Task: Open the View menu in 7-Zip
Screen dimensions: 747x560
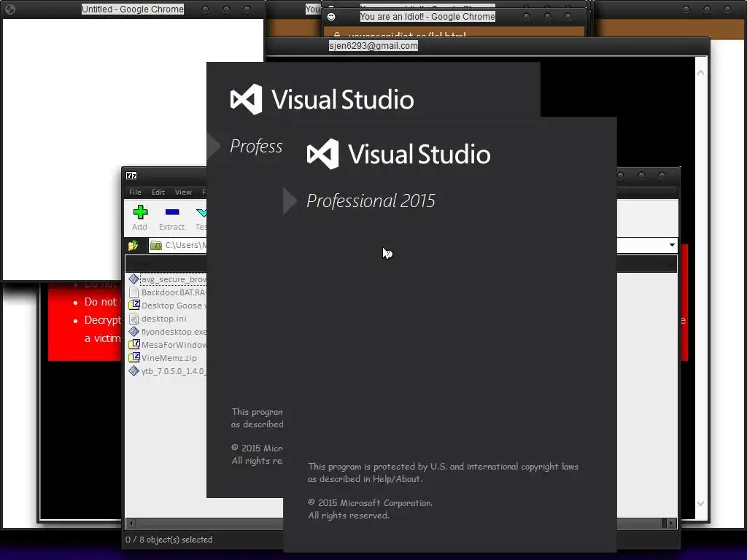Action: [183, 192]
